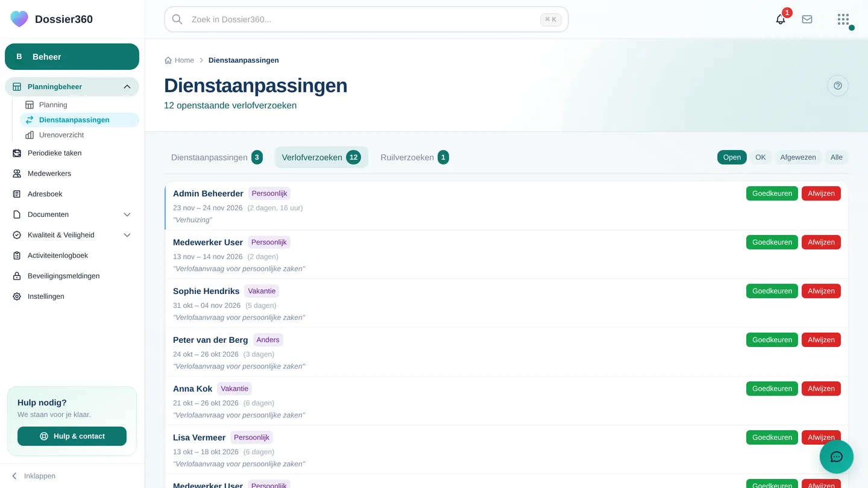Viewport: 868px width, 488px height.
Task: Reject Anna Kok's request
Action: click(821, 389)
